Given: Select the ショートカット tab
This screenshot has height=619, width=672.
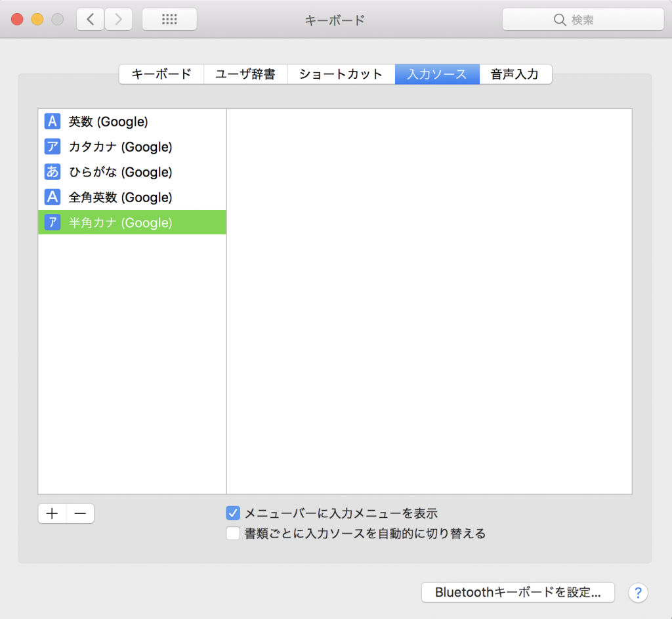Looking at the screenshot, I should click(341, 74).
